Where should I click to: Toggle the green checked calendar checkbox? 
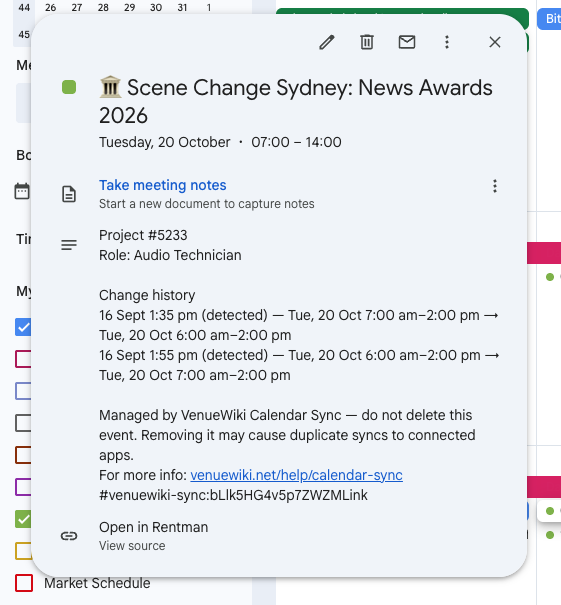point(23,519)
